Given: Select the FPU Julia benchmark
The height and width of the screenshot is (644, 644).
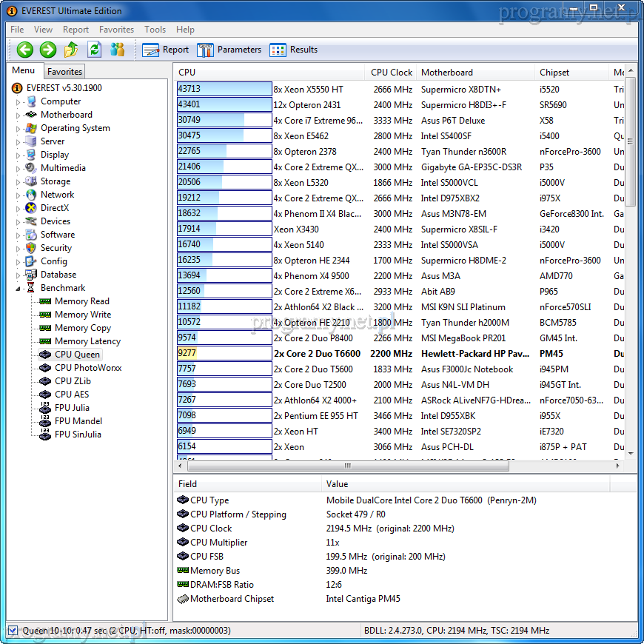Looking at the screenshot, I should pyautogui.click(x=72, y=408).
